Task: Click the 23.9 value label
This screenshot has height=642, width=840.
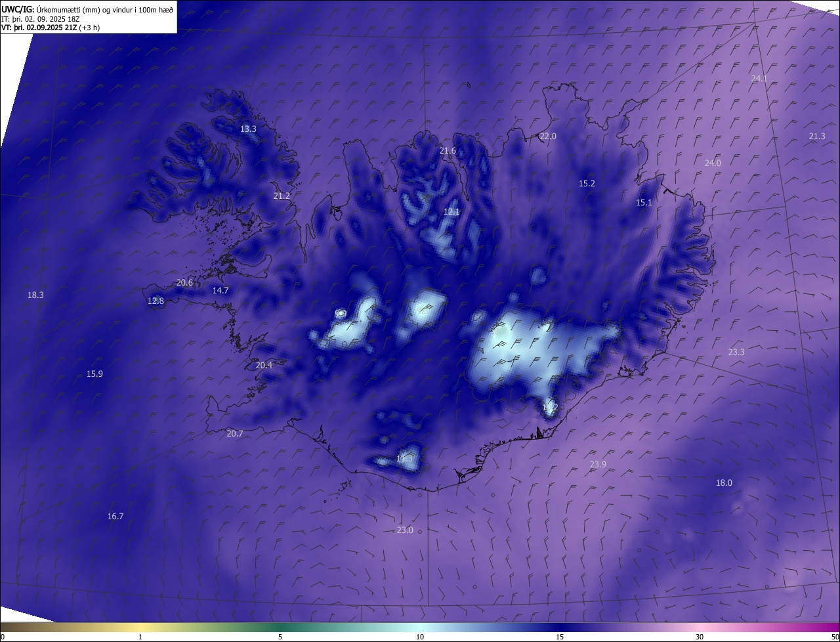Action: [x=598, y=464]
